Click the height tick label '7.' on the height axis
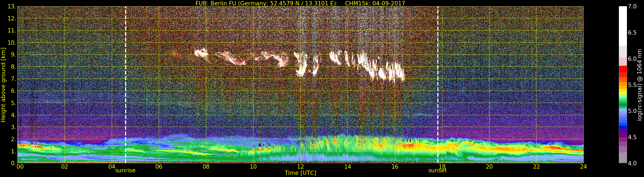644x177 pixels. click(x=14, y=79)
